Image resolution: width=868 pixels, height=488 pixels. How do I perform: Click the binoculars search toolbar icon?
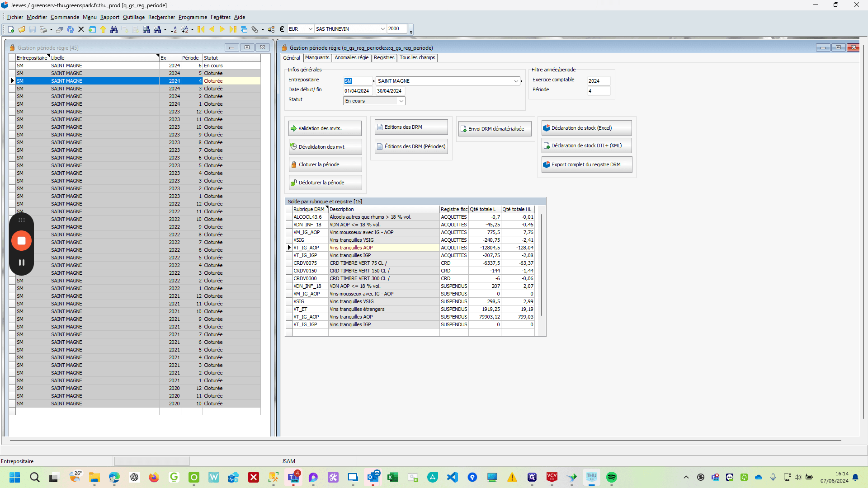coord(114,29)
